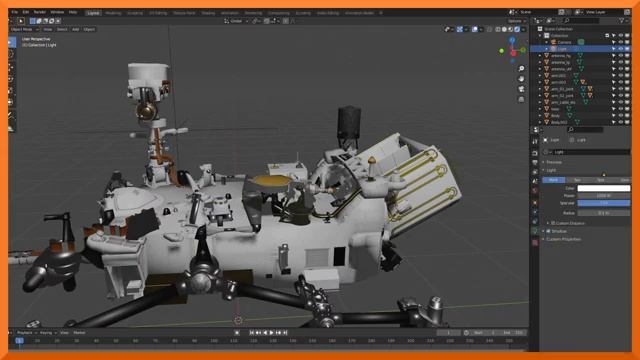The image size is (640, 360).
Task: Open the Window menu
Action: (x=57, y=12)
